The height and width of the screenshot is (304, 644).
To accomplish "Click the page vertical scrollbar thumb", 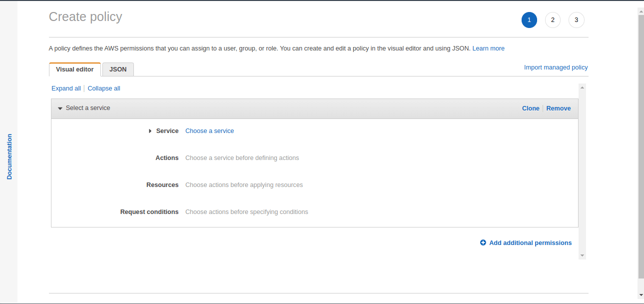I will 641,146.
